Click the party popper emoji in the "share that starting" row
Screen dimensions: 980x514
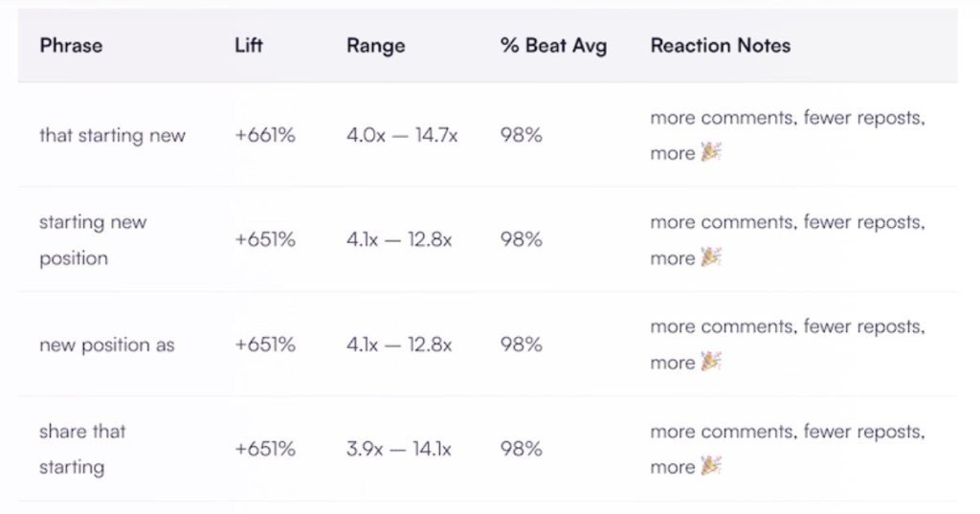710,466
